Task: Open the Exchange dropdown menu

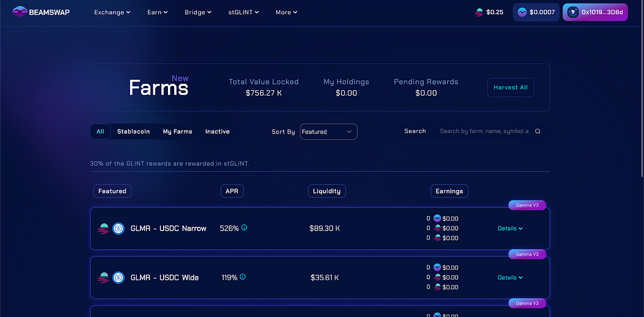Action: pos(112,12)
